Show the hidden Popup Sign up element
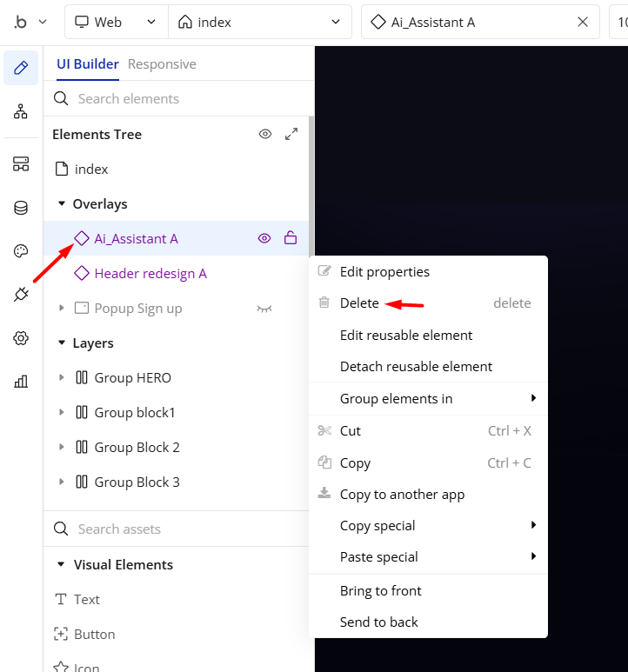The image size is (628, 672). [x=264, y=308]
